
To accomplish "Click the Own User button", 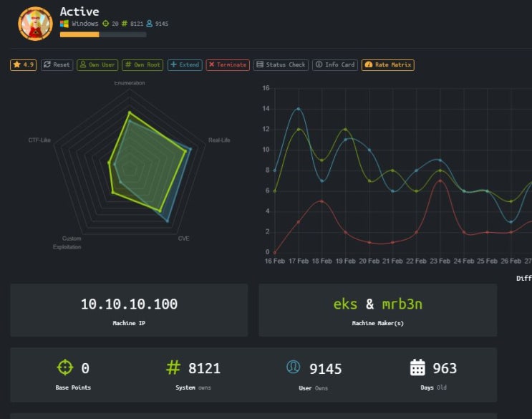I will 97,64.
